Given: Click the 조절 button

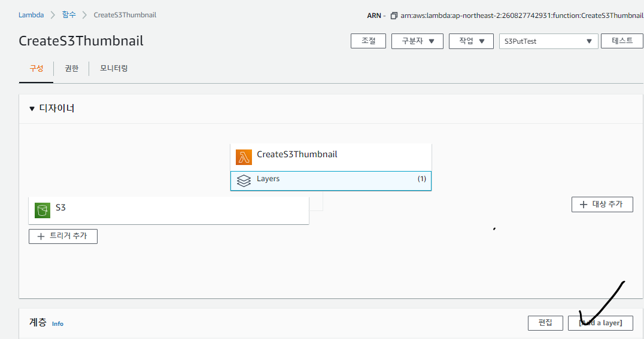Looking at the screenshot, I should point(369,41).
